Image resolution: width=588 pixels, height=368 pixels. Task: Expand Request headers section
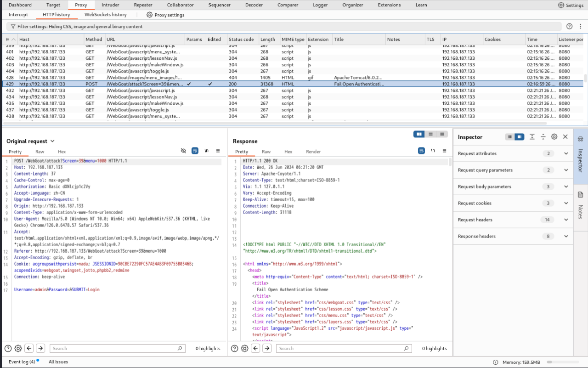click(566, 220)
